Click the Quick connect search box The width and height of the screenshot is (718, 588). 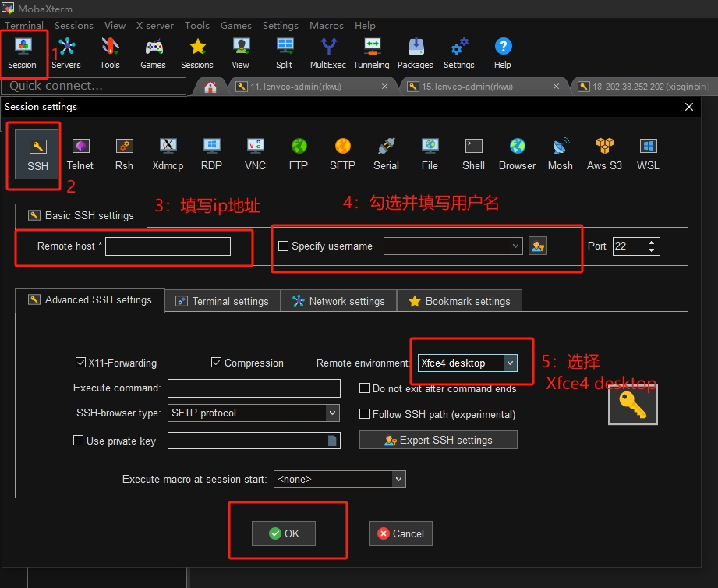(94, 86)
